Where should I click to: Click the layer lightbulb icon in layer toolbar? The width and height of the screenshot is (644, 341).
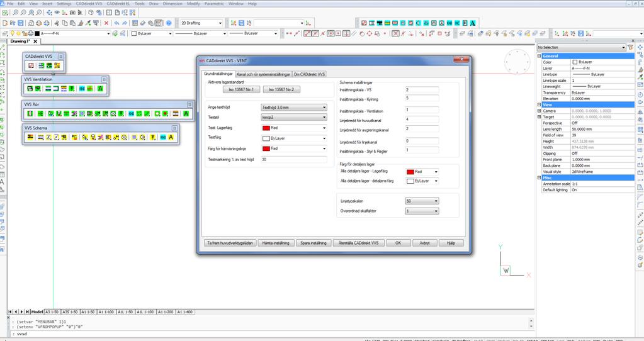click(13, 33)
